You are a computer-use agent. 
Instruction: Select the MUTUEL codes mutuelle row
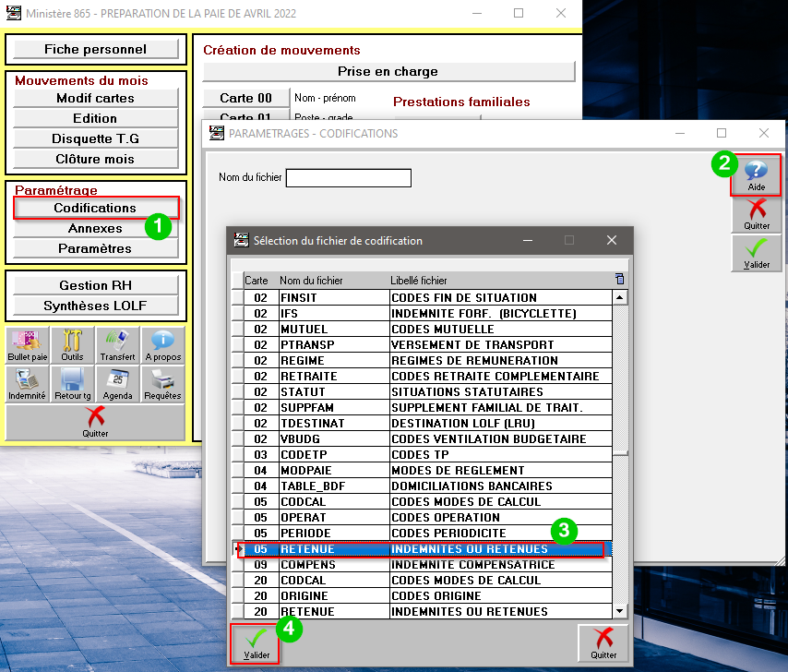[421, 329]
